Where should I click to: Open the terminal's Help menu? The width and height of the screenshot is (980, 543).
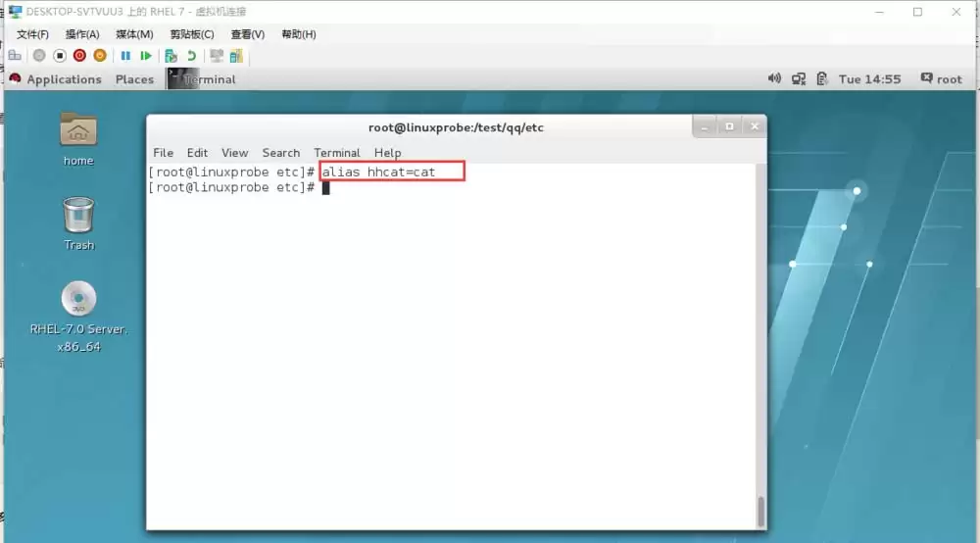(x=387, y=153)
